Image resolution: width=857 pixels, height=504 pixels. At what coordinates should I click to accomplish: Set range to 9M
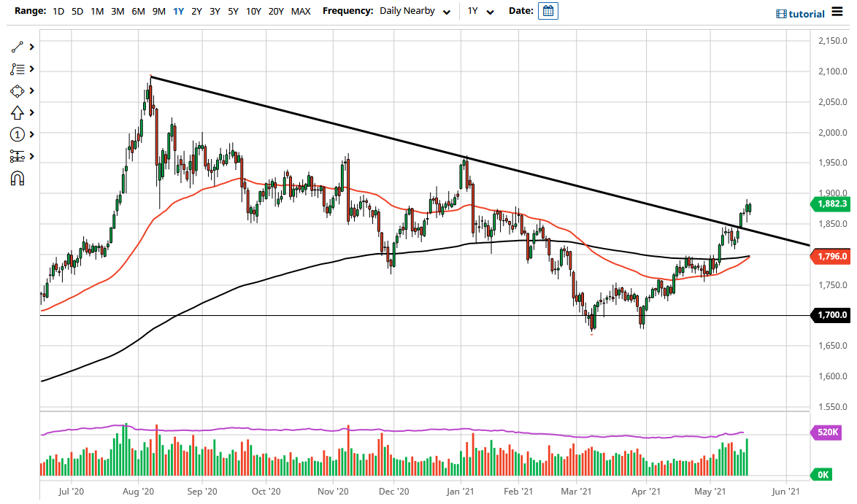(158, 12)
